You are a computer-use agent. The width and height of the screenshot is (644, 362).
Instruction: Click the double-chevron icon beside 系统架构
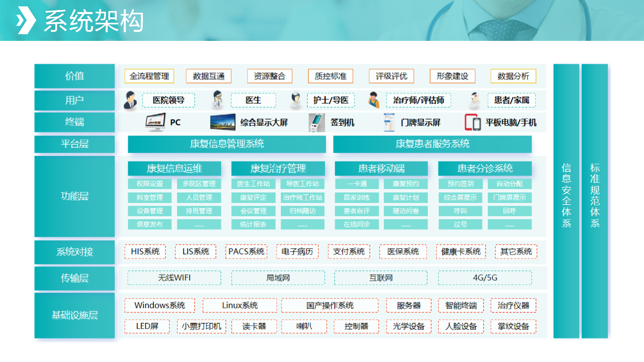[x=26, y=20]
